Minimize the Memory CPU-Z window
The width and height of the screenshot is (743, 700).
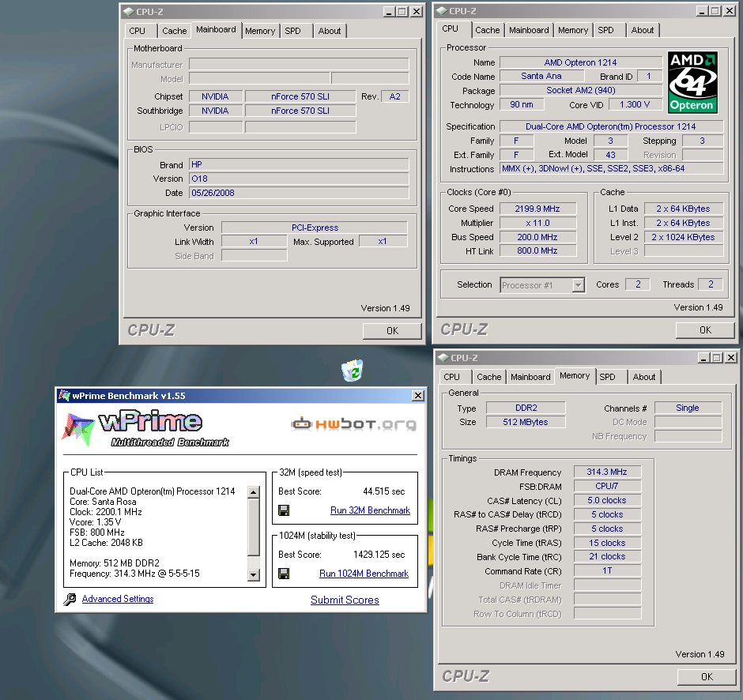click(x=703, y=358)
